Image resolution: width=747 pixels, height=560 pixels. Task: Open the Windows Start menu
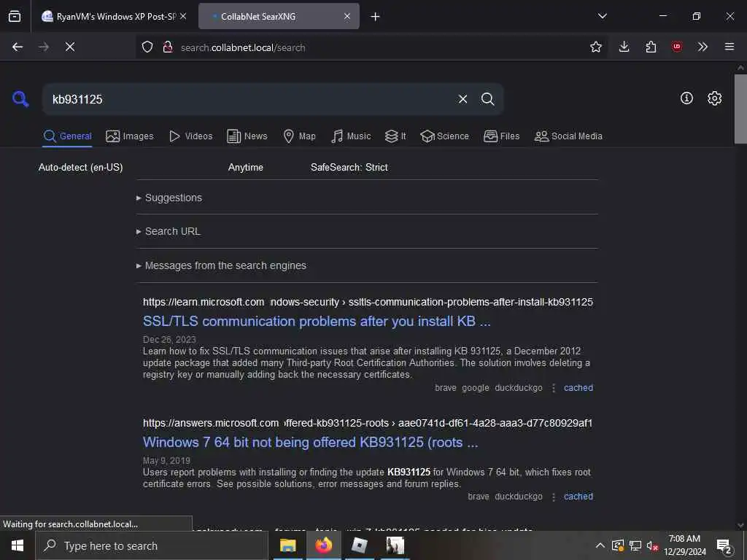[18, 545]
